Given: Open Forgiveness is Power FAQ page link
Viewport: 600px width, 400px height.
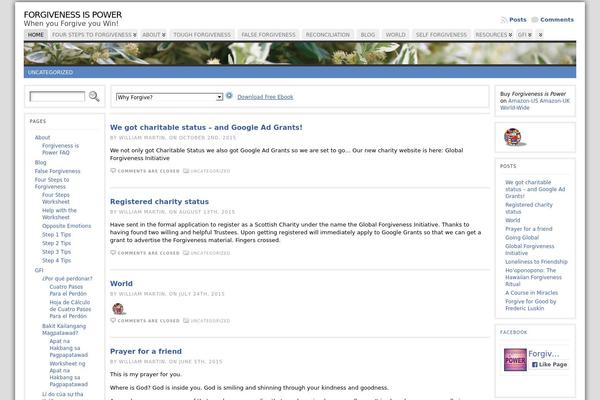Looking at the screenshot, I should tap(60, 149).
